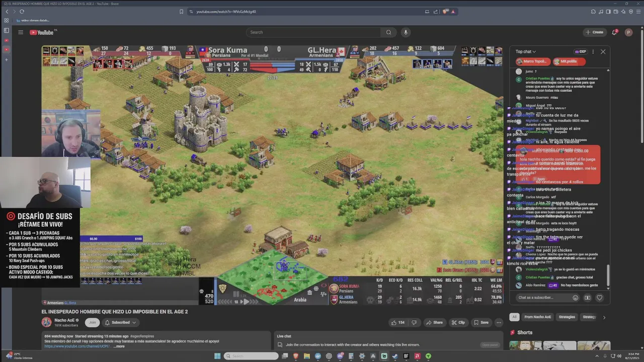The width and height of the screenshot is (644, 362).
Task: Dislike the video with thumbs down
Action: pyautogui.click(x=414, y=322)
